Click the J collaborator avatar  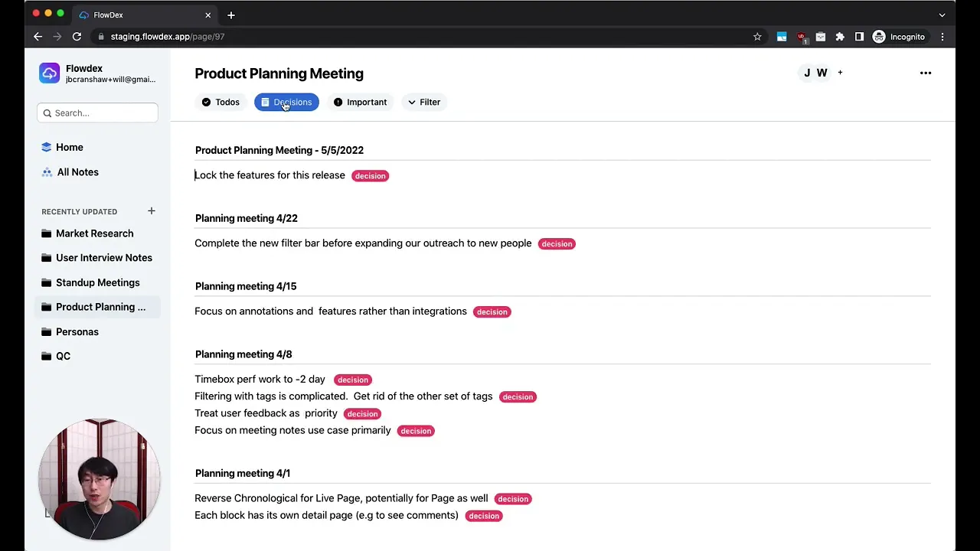[807, 73]
